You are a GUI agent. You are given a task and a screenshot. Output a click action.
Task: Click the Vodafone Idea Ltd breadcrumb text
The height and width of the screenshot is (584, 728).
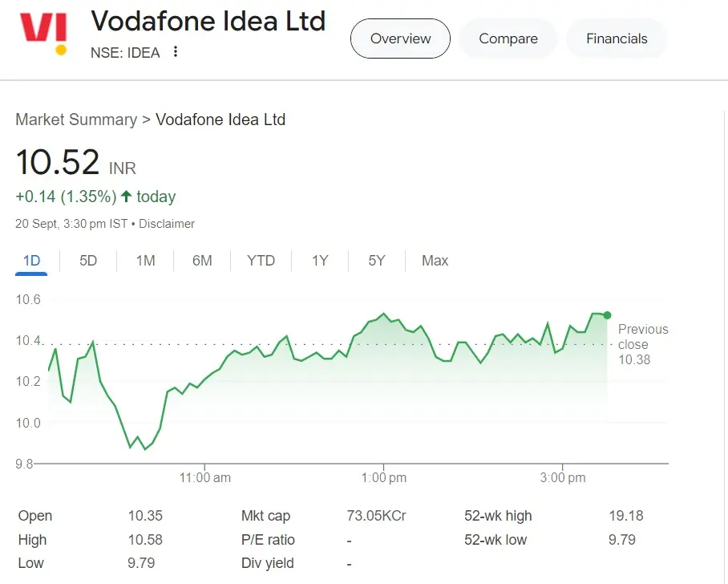[220, 120]
